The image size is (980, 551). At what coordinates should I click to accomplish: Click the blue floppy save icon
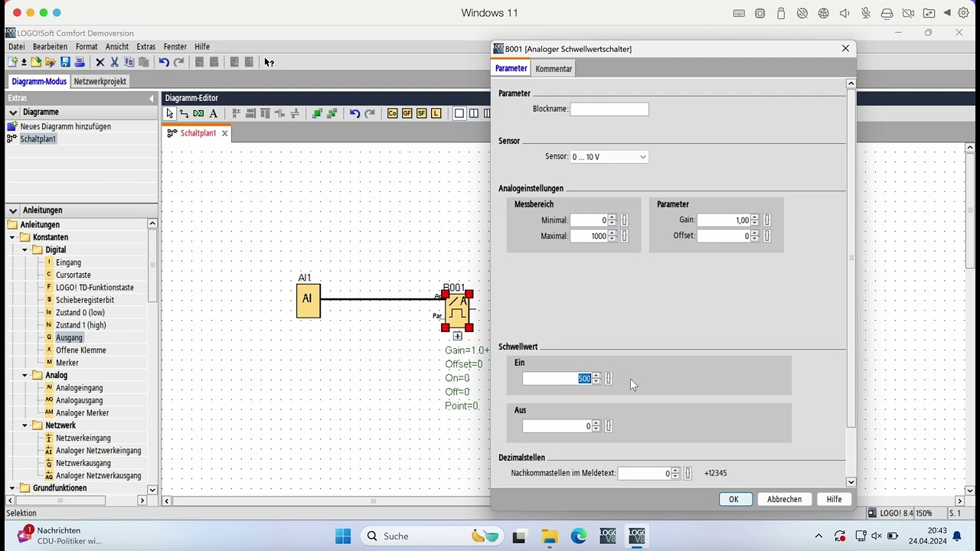tap(65, 62)
